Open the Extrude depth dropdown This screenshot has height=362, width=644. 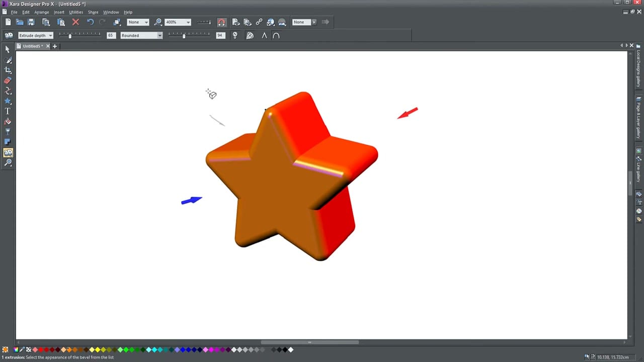point(50,35)
